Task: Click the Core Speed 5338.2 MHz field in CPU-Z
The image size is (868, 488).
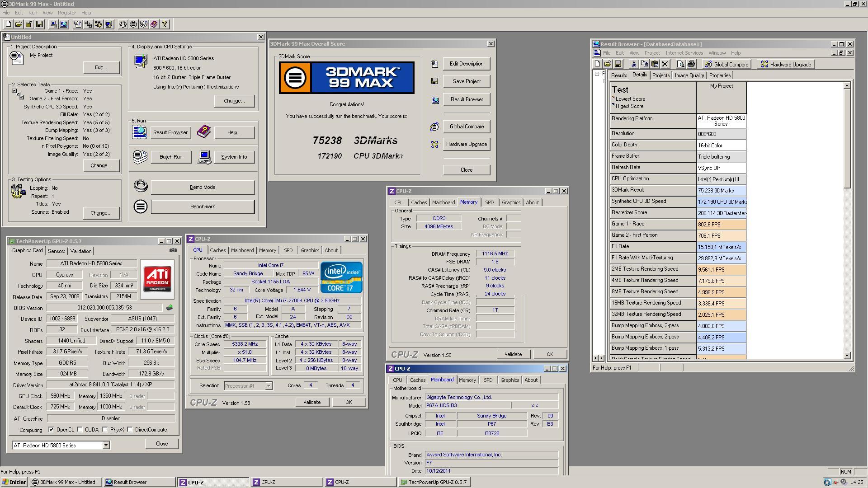Action: point(245,344)
